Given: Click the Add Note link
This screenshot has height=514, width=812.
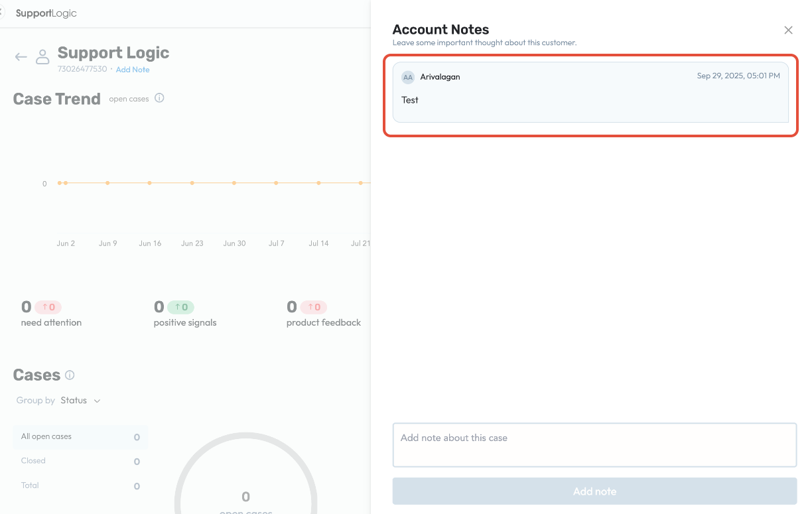Looking at the screenshot, I should 133,70.
